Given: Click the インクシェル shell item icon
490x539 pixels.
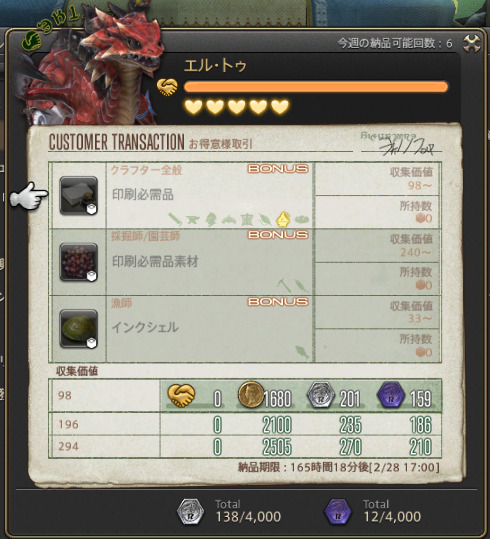Looking at the screenshot, I should pos(79,329).
